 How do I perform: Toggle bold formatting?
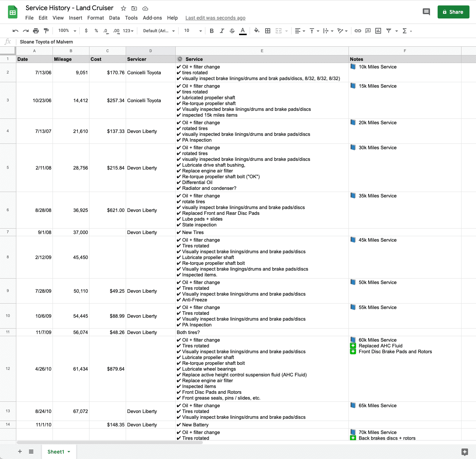click(212, 31)
